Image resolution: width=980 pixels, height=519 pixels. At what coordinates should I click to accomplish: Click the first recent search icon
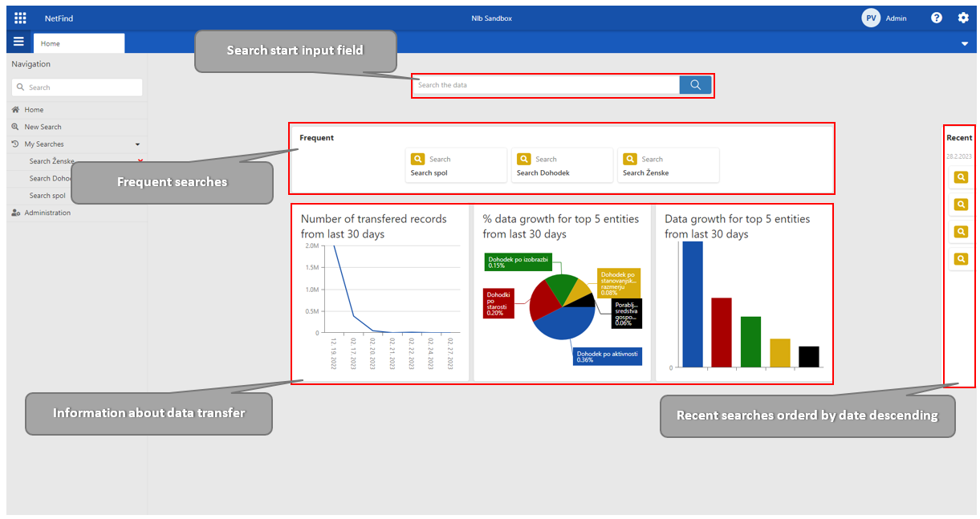click(x=960, y=177)
